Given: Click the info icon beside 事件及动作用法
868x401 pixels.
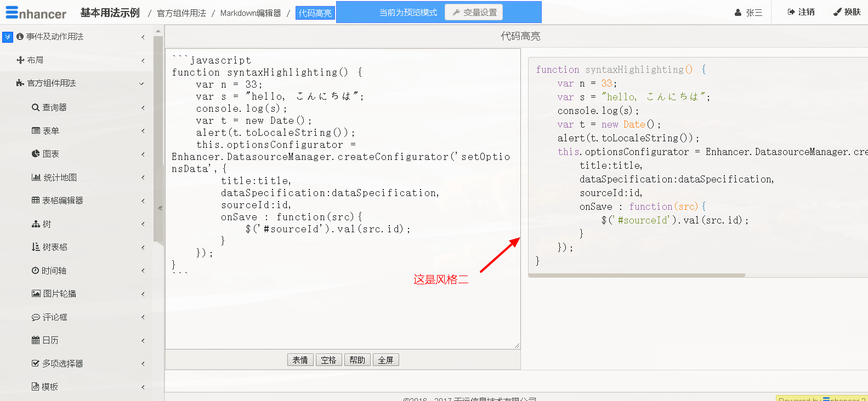Looking at the screenshot, I should pos(20,37).
